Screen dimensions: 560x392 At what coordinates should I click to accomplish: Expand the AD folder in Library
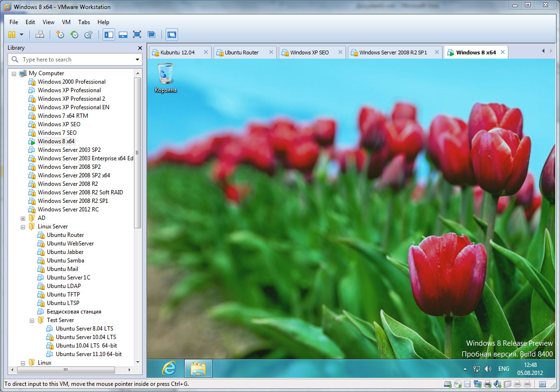(x=23, y=218)
